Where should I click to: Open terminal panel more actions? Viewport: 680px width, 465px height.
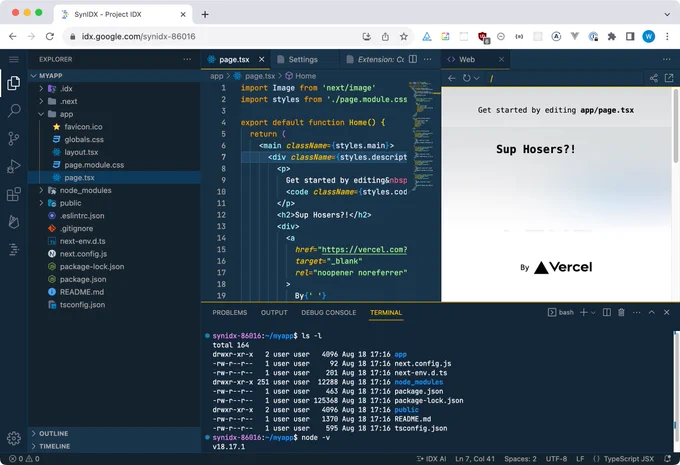click(x=636, y=312)
